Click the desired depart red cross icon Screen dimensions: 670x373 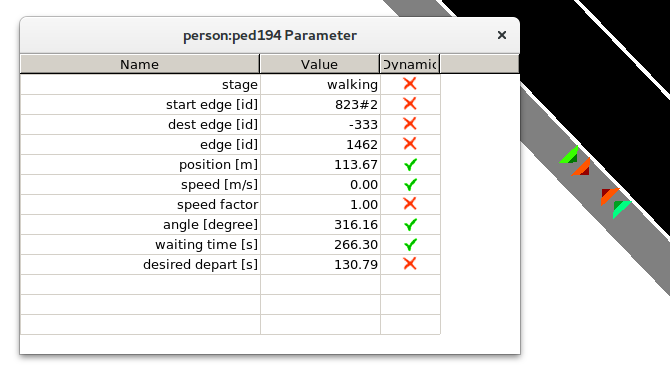[x=410, y=264]
